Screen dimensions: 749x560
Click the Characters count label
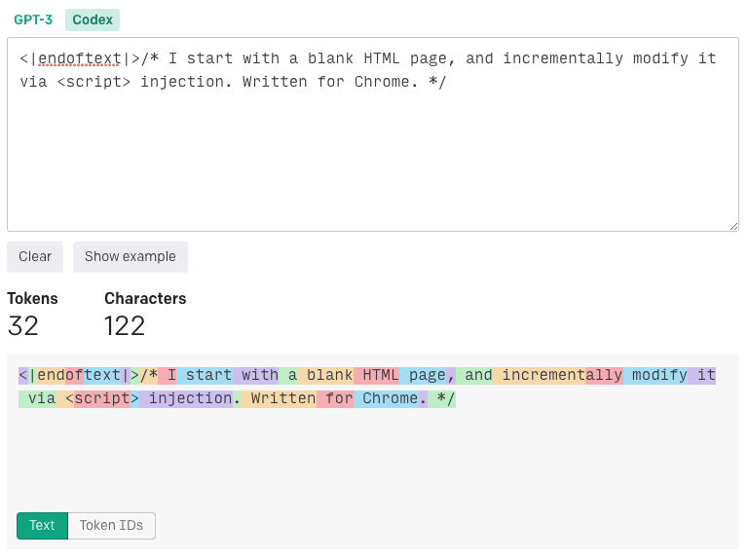[x=145, y=299]
